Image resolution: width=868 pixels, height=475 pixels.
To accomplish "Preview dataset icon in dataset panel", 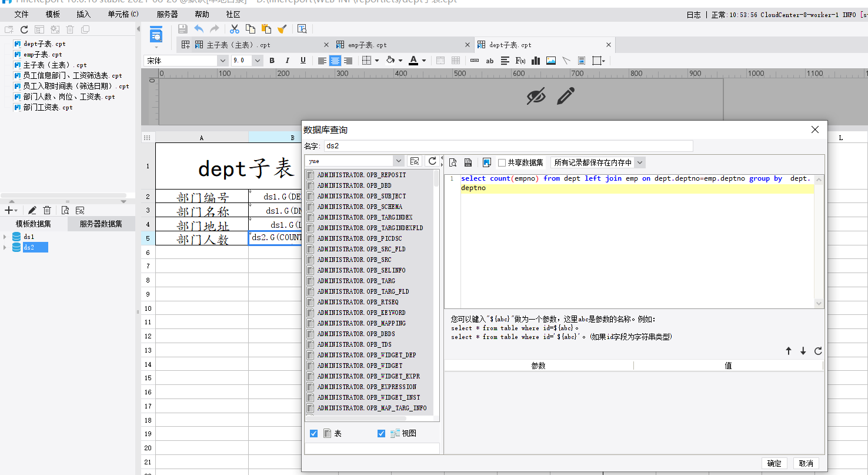I will [65, 210].
